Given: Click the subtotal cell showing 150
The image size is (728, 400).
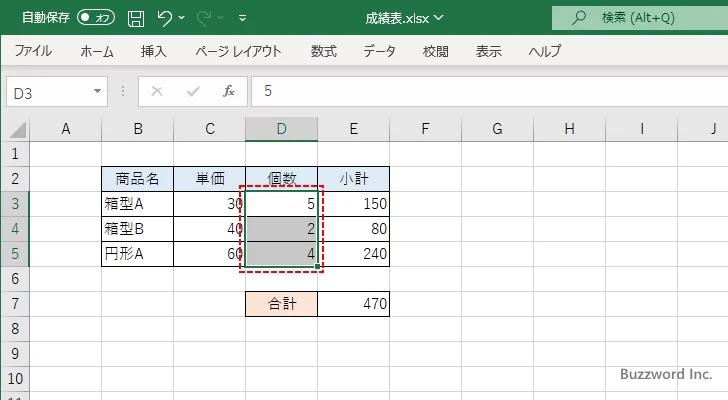Looking at the screenshot, I should coord(353,204).
